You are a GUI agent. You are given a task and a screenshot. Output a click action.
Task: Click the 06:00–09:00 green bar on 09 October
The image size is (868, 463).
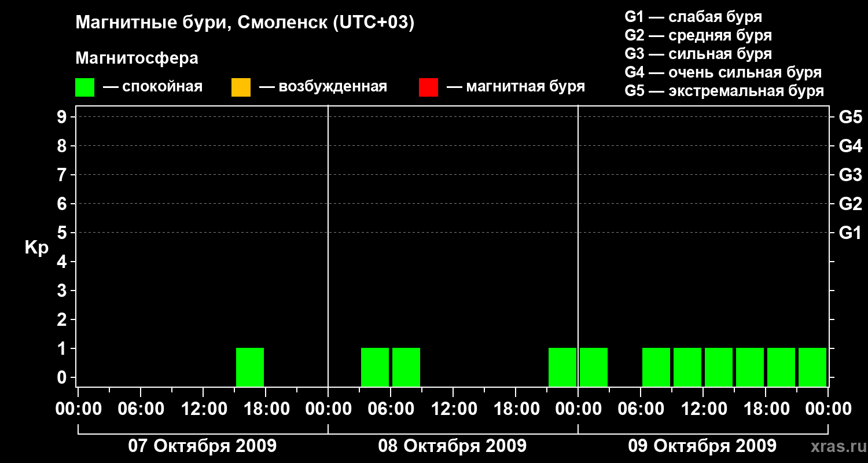(x=656, y=367)
